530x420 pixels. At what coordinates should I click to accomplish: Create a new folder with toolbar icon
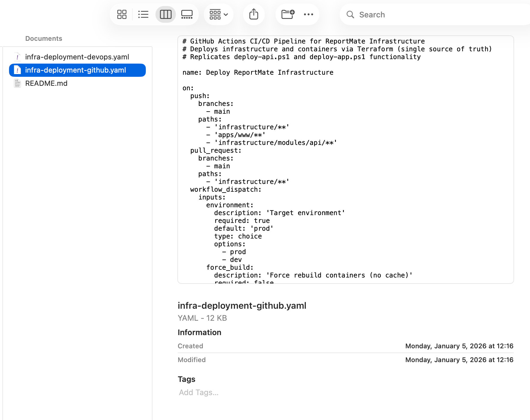point(288,14)
